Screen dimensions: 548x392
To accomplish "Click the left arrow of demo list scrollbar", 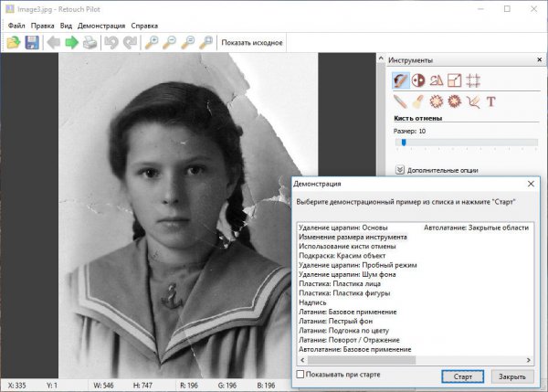I will [302, 360].
